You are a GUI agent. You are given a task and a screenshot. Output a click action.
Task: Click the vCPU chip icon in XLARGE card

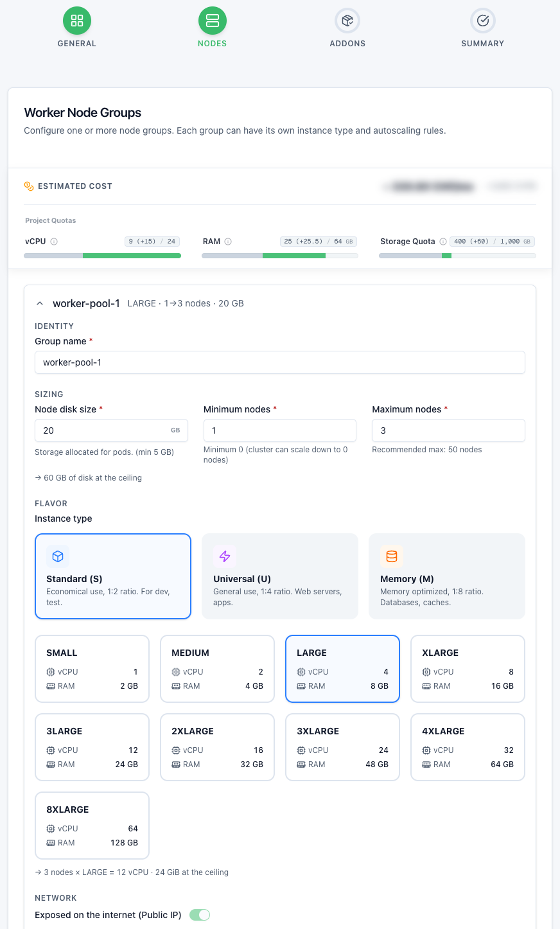pos(426,672)
